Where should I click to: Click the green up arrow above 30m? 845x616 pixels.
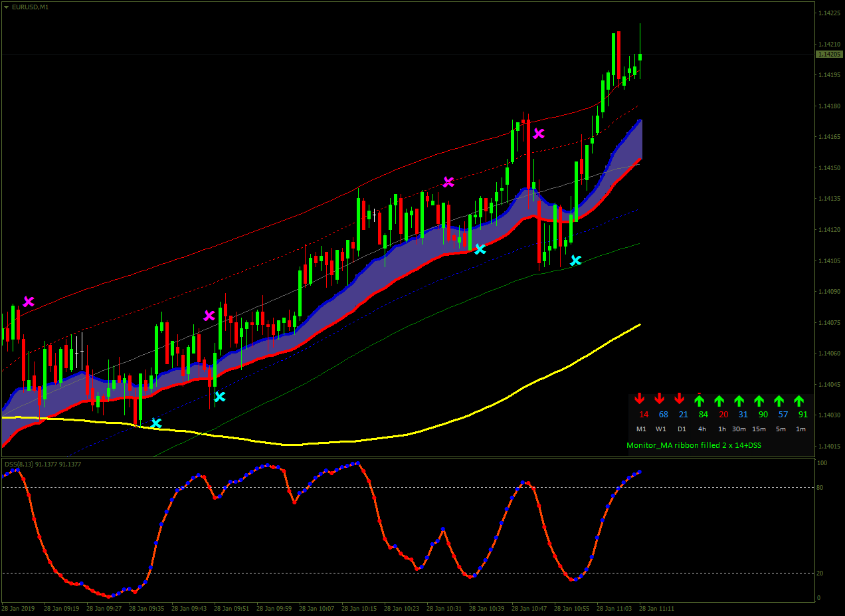[x=739, y=400]
